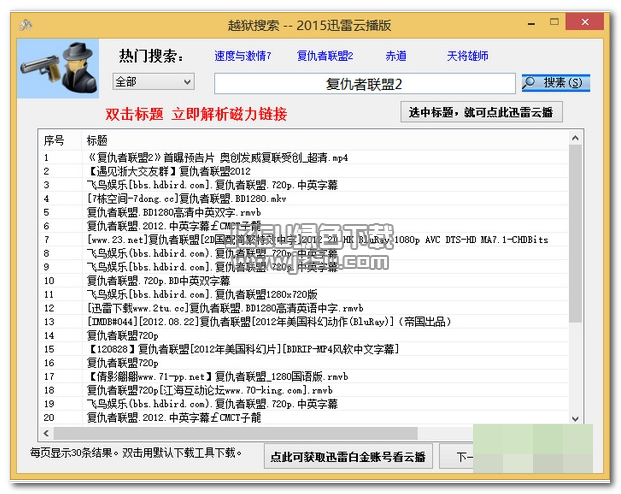
Task: Select row 4 7栋空间 BD1280.mkv
Action: 304,198
